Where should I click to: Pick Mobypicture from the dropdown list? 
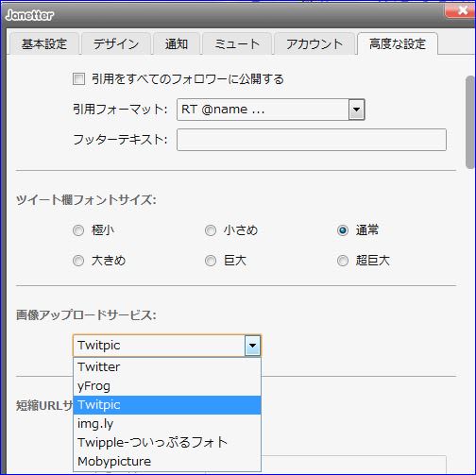[167, 462]
